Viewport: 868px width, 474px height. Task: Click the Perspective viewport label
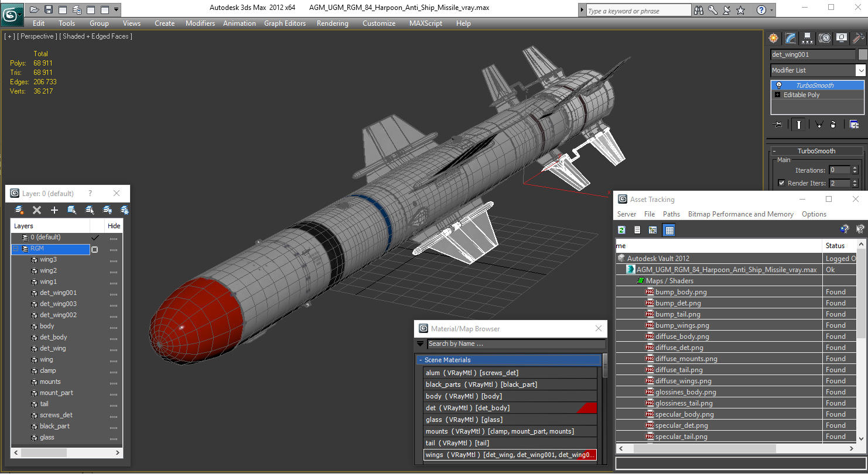[x=37, y=36]
